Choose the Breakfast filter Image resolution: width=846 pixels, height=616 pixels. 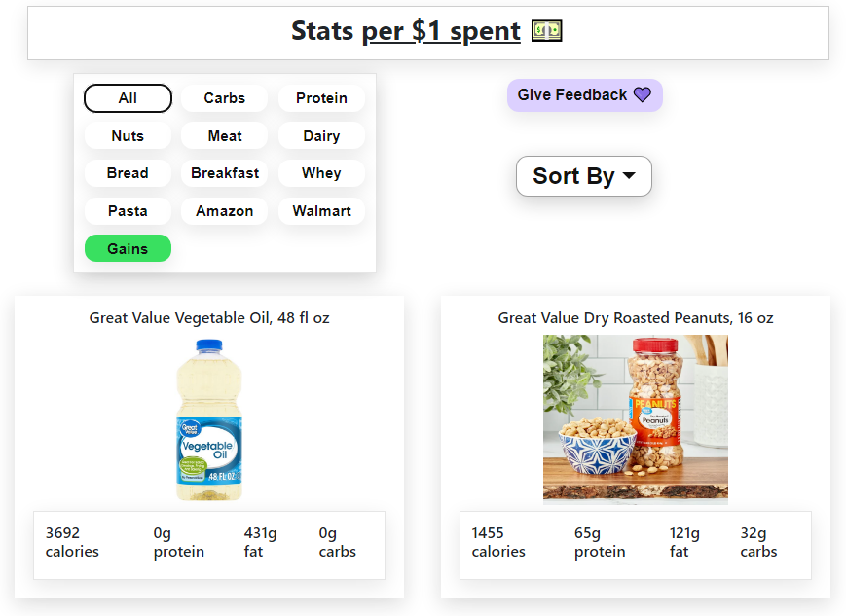click(x=225, y=173)
